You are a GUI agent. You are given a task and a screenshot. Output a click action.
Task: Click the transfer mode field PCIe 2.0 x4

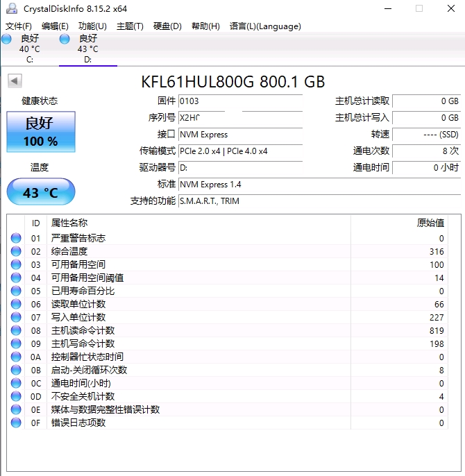[x=240, y=151]
